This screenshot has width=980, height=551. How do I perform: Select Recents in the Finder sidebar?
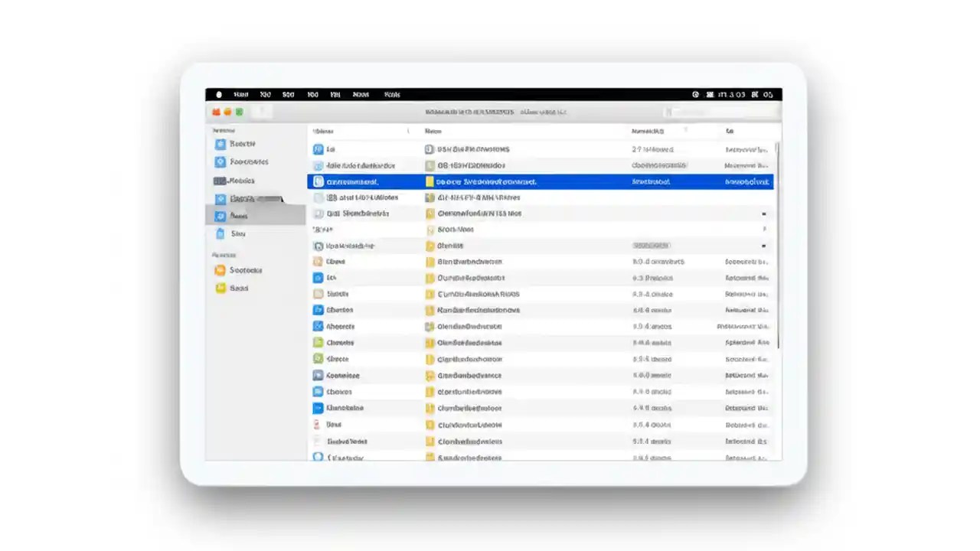click(x=243, y=144)
